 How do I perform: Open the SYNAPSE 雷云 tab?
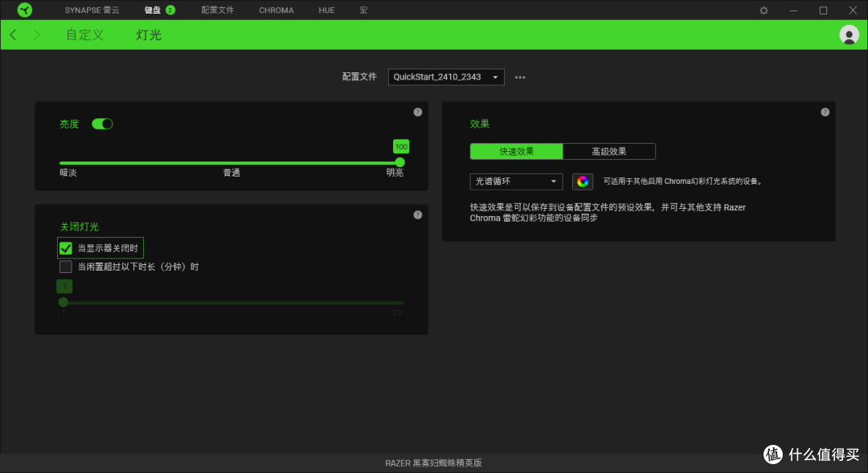(92, 10)
